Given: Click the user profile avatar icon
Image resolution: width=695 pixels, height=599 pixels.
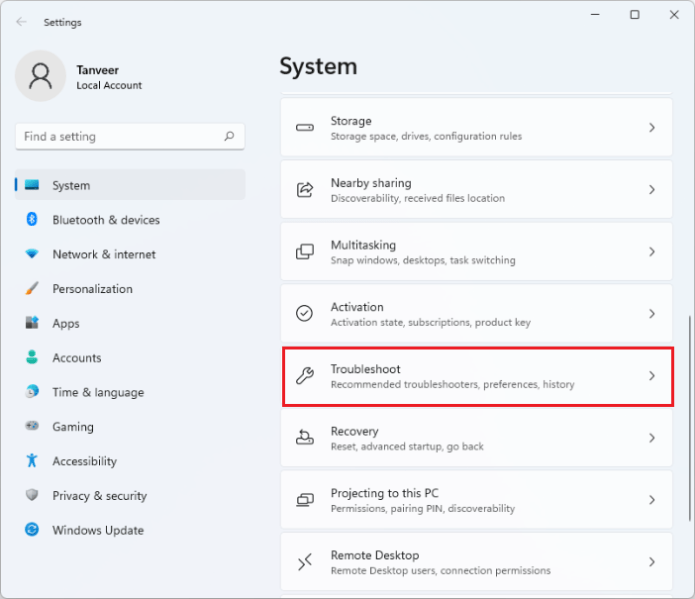Looking at the screenshot, I should (x=40, y=76).
